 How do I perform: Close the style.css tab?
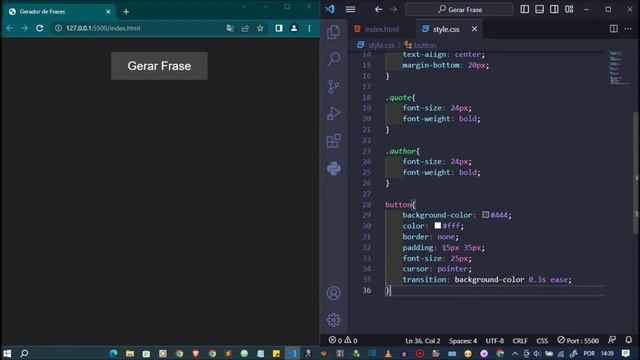[x=474, y=29]
